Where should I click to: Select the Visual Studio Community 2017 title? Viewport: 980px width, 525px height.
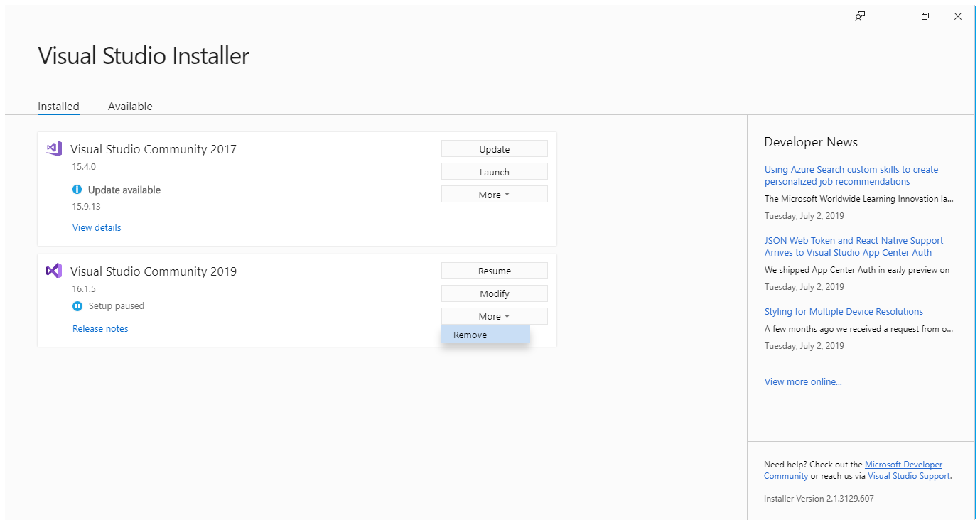pyautogui.click(x=154, y=149)
